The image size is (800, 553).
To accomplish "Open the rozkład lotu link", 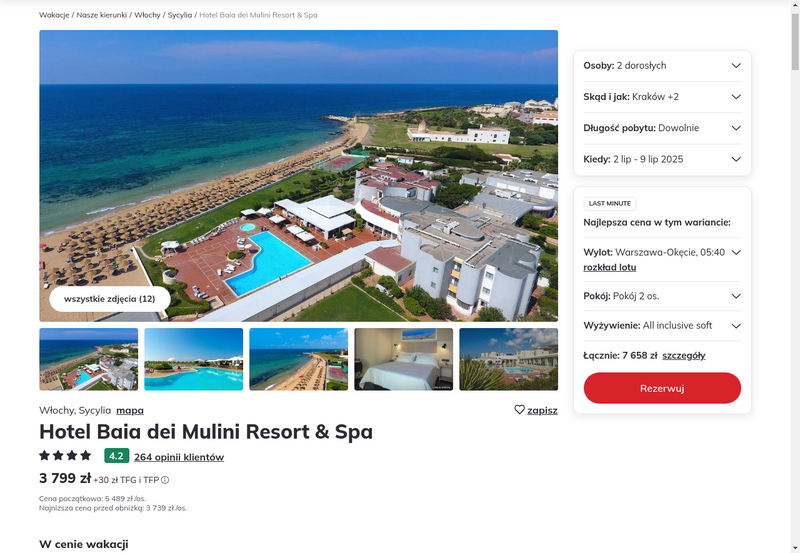I will coord(610,267).
